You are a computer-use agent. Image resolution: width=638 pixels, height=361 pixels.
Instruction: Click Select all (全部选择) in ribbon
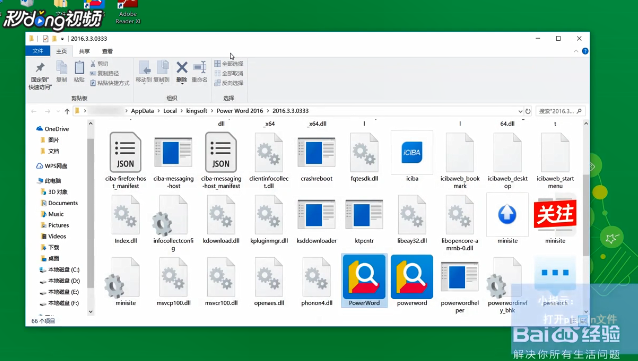pyautogui.click(x=229, y=63)
